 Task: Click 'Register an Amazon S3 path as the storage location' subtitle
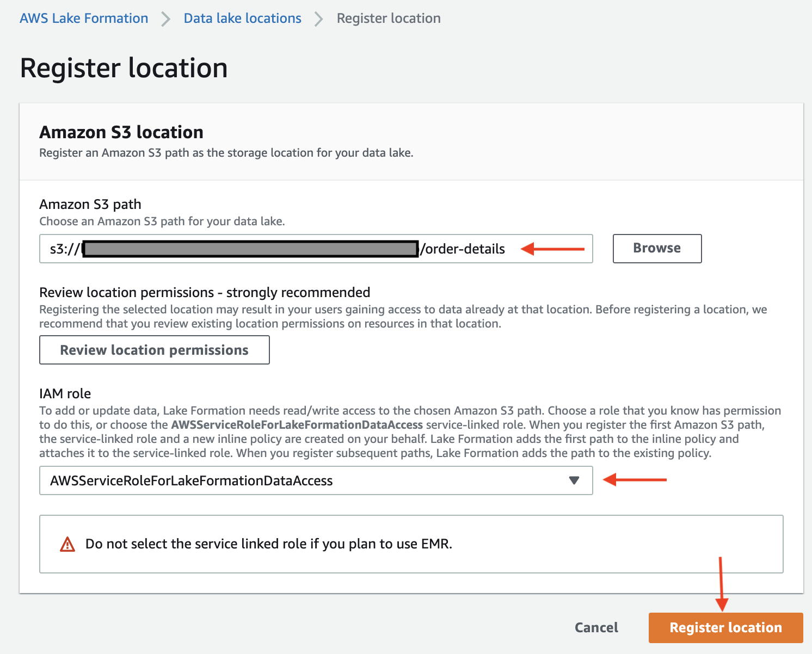tap(226, 153)
